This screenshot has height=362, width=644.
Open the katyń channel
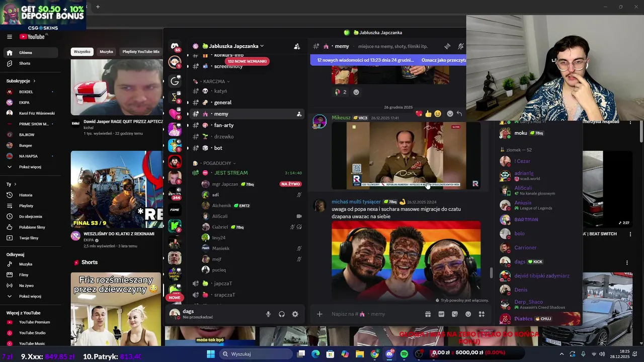[247, 91]
